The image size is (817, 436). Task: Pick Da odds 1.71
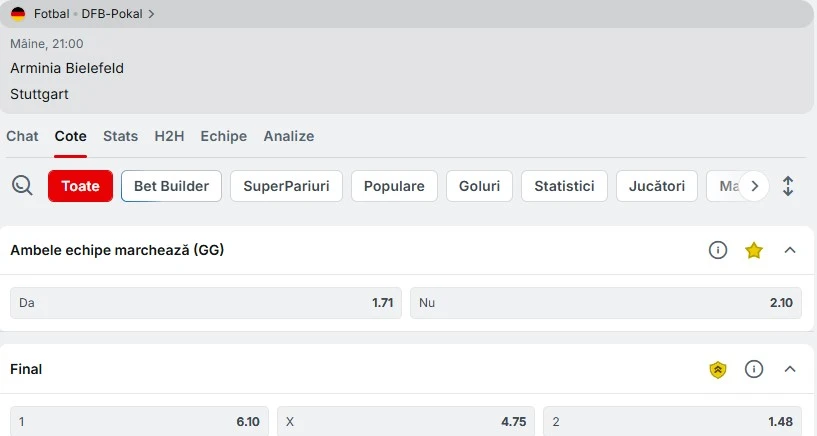(x=206, y=303)
